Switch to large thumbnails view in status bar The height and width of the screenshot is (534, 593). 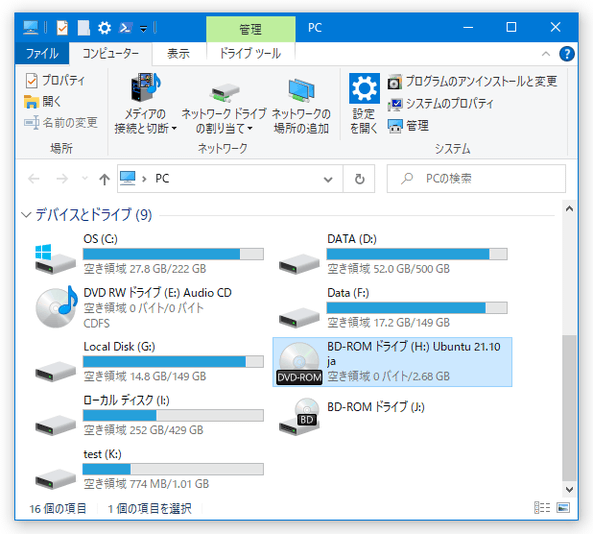(563, 508)
